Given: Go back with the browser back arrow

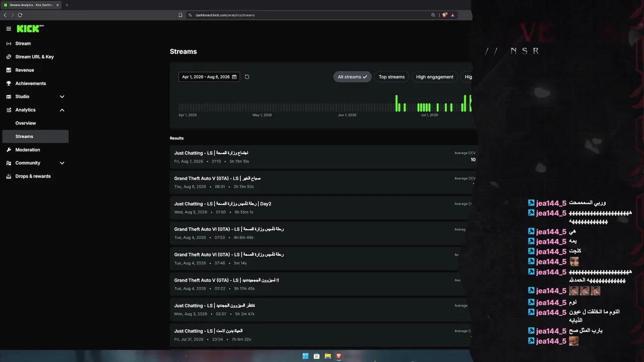Looking at the screenshot, I should pos(5,15).
